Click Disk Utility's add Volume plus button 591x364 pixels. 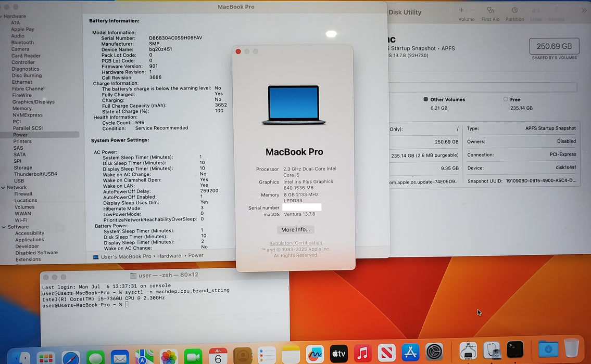click(461, 10)
